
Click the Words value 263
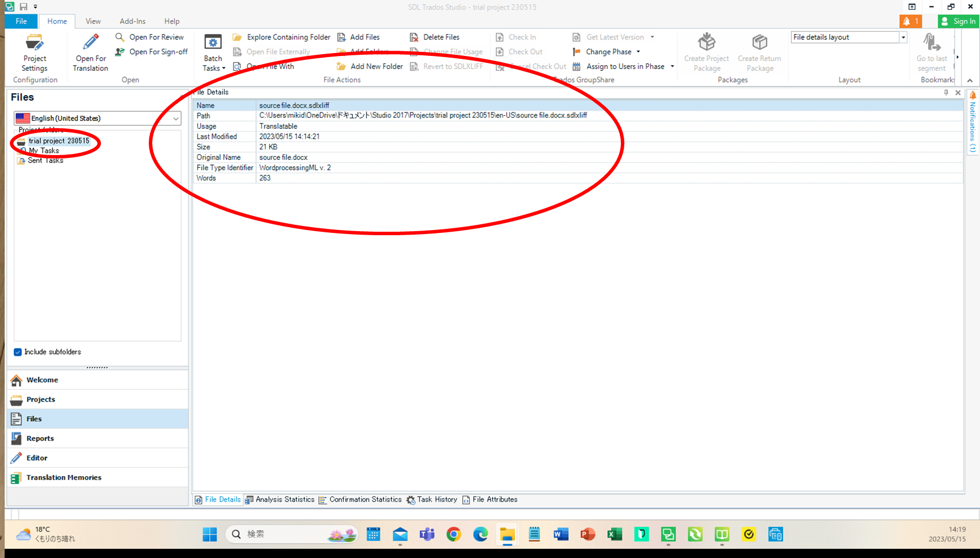pos(265,178)
